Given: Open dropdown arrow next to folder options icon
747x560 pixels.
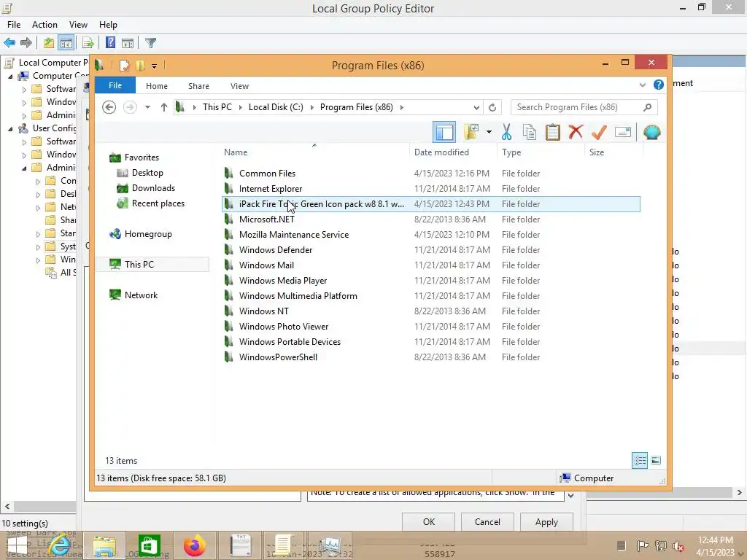Looking at the screenshot, I should pos(489,132).
